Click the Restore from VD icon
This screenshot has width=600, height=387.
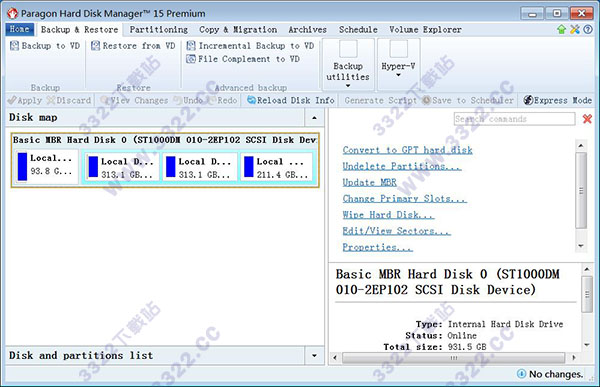(x=95, y=46)
